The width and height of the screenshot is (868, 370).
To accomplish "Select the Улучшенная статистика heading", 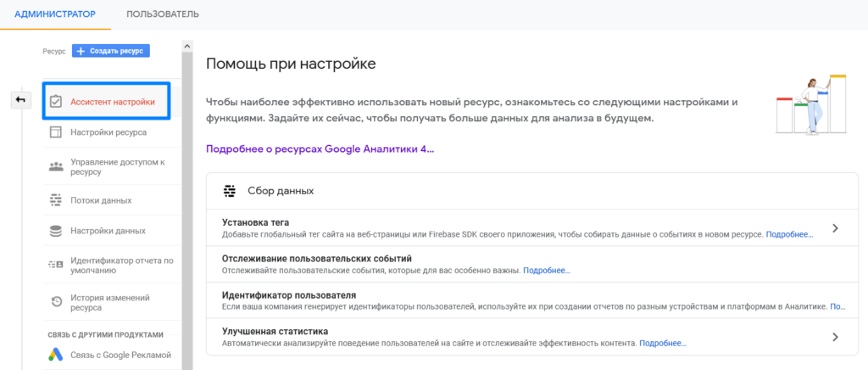I will 275,331.
